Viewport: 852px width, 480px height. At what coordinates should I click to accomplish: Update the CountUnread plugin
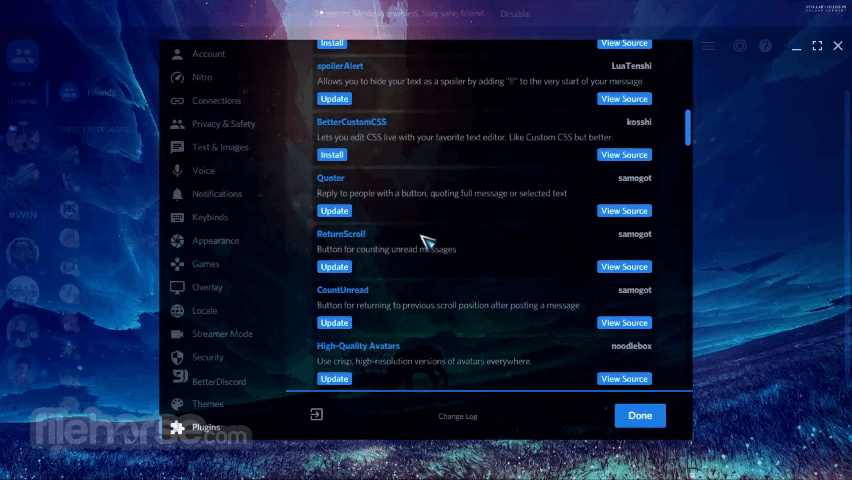[334, 323]
